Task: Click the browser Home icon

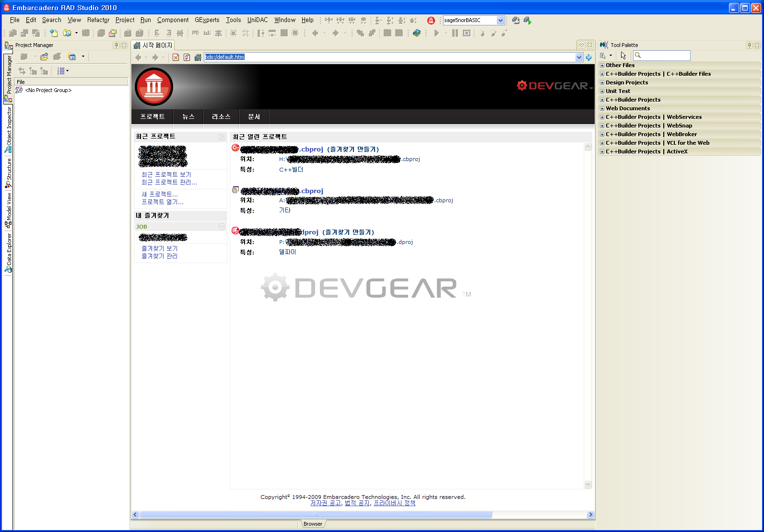Action: coord(198,58)
